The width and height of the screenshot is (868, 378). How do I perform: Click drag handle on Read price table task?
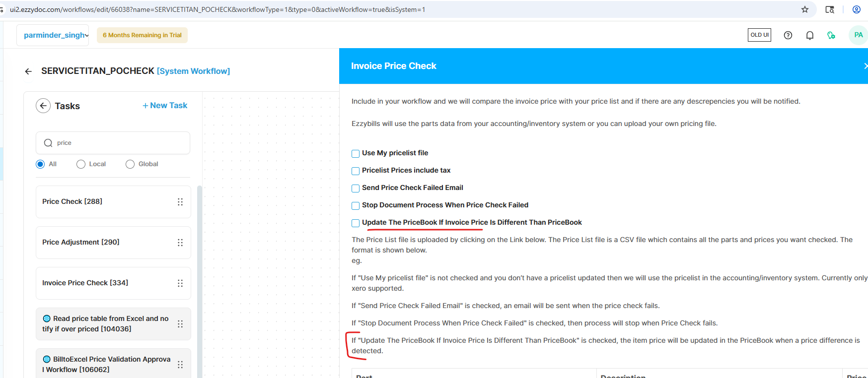[180, 324]
